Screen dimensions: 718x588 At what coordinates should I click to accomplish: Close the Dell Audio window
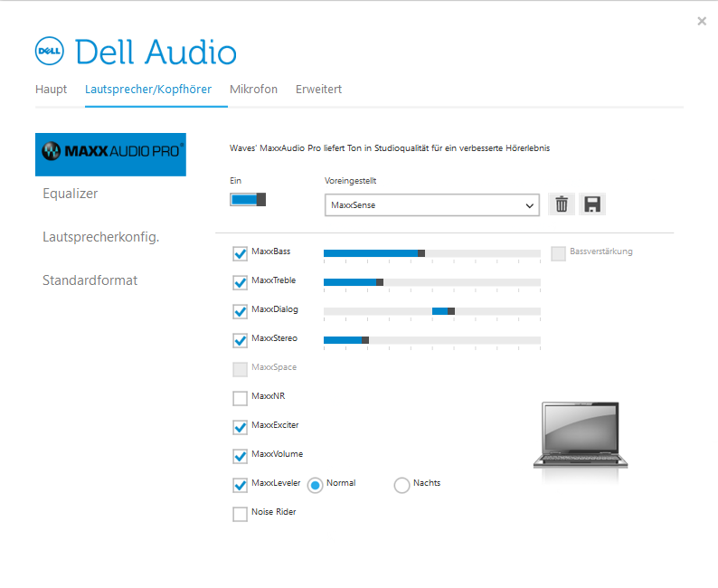tap(702, 21)
